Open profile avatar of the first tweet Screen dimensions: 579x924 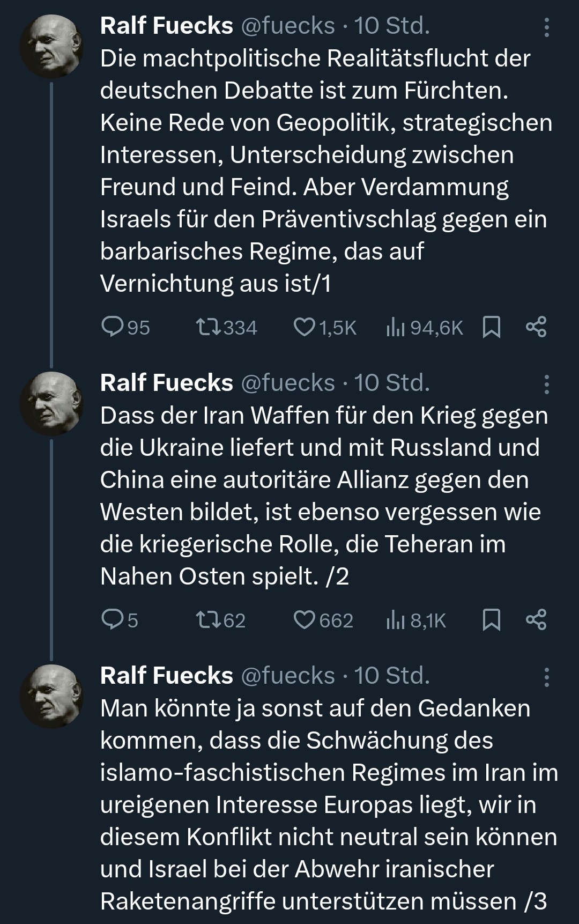(51, 46)
